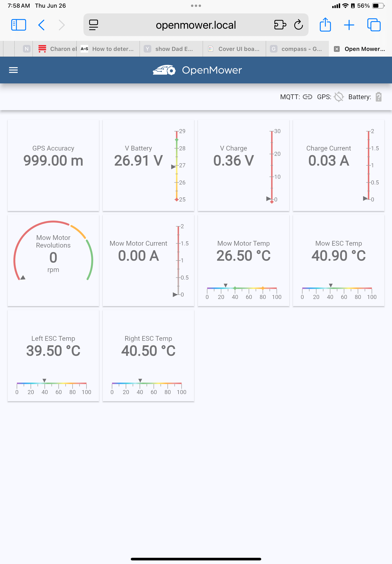This screenshot has width=392, height=564.
Task: Switch to the compass - G... tab
Action: [297, 49]
